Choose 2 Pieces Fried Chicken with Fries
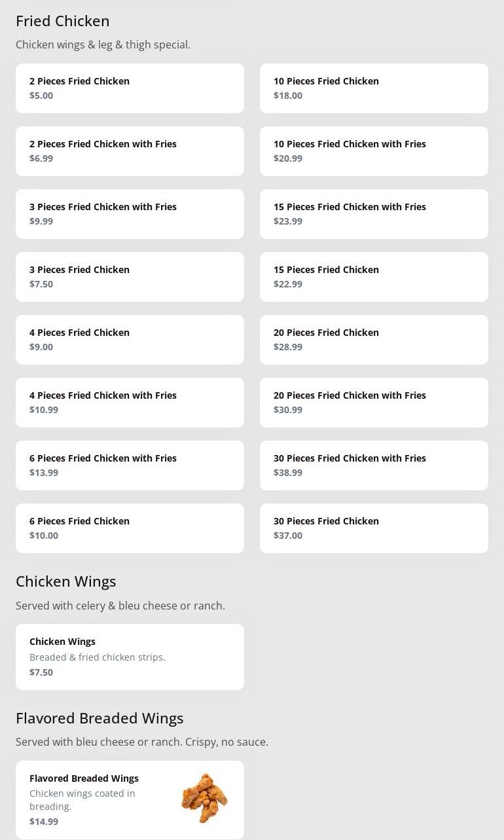Screen dimensions: 504x840 130,151
